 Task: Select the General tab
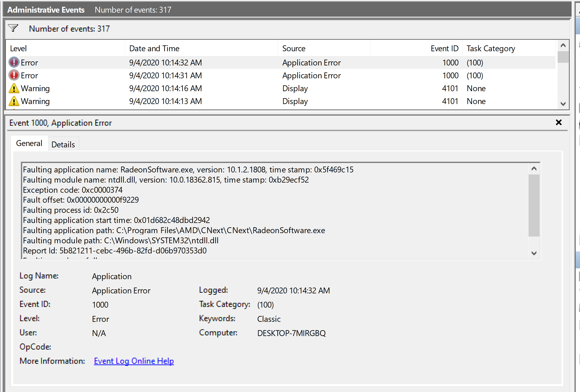tap(29, 143)
